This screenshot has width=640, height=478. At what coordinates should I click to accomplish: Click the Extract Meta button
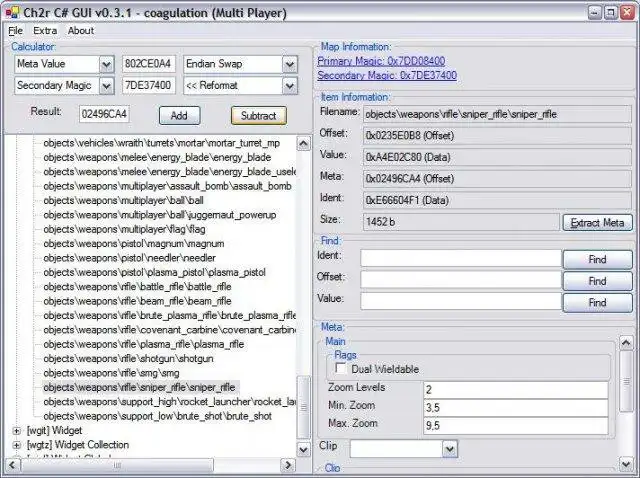[x=598, y=222]
